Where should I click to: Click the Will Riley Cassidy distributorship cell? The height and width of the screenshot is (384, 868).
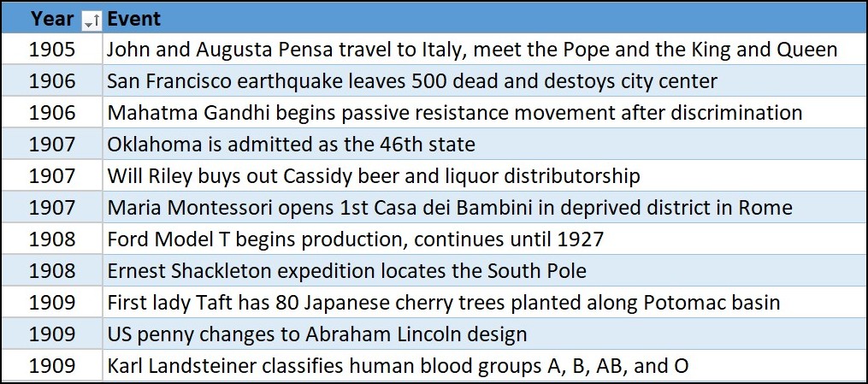point(373,176)
